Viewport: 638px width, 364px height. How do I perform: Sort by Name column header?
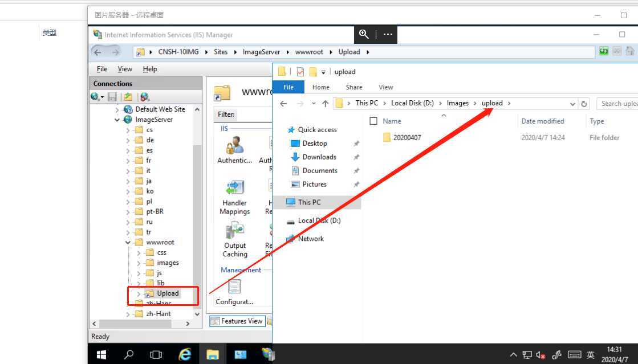[392, 121]
